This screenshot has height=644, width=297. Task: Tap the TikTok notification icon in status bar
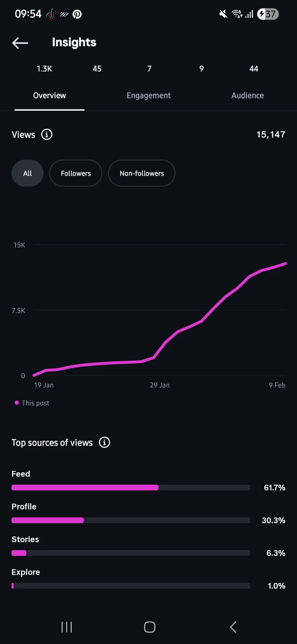[x=51, y=14]
